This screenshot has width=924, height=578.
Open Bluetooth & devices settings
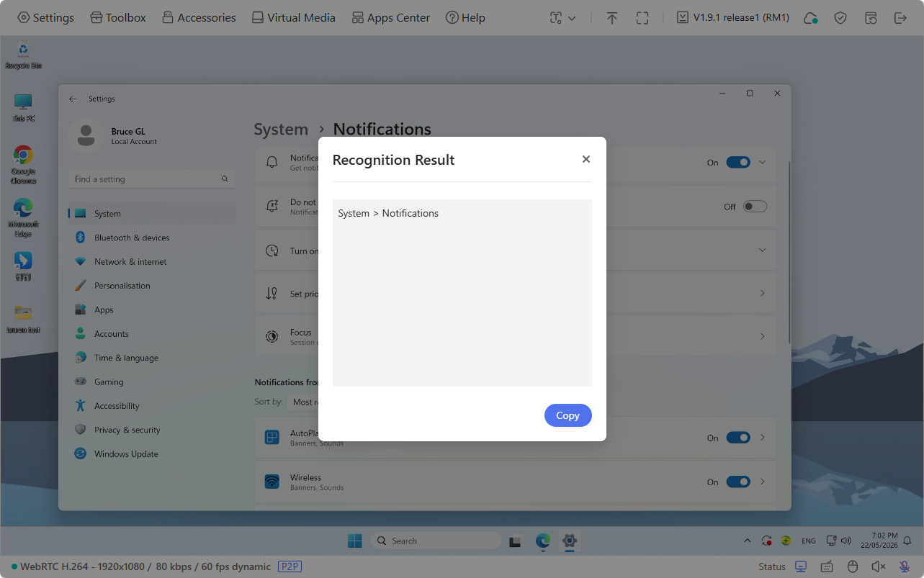point(152,238)
